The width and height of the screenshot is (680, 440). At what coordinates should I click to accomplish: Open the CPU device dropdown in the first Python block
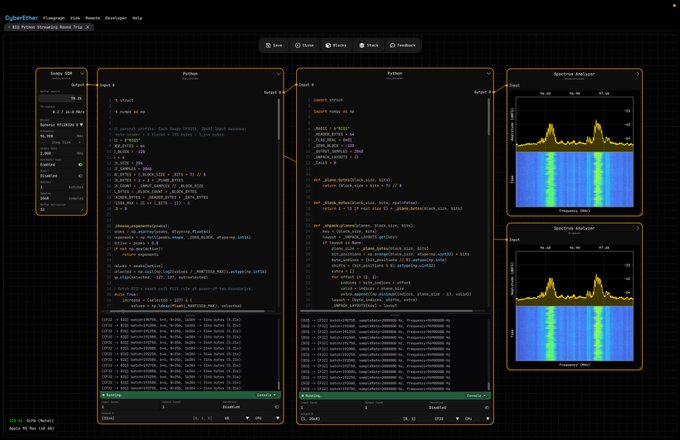[267, 418]
